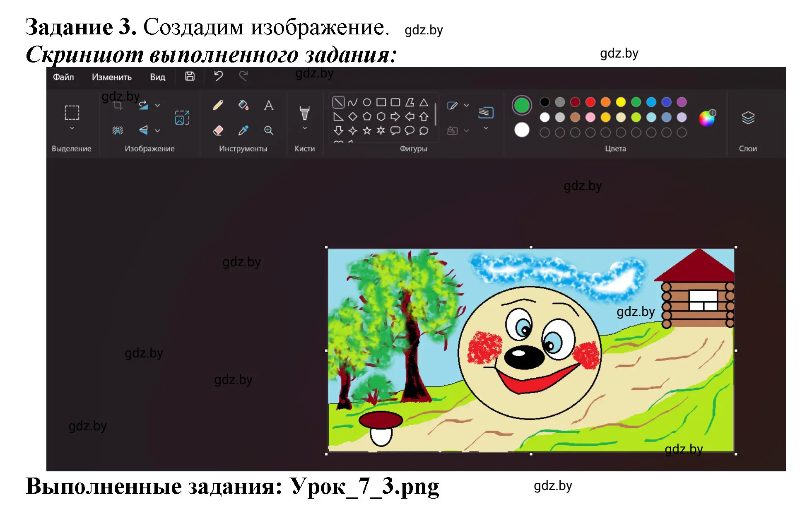Open the Вид menu
The width and height of the screenshot is (812, 514).
tap(157, 77)
